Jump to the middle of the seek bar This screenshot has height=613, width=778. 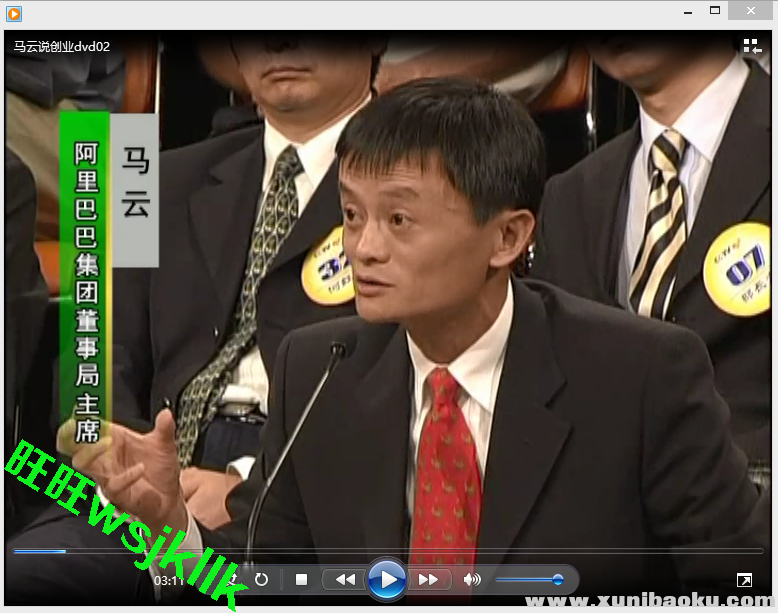[x=388, y=551]
